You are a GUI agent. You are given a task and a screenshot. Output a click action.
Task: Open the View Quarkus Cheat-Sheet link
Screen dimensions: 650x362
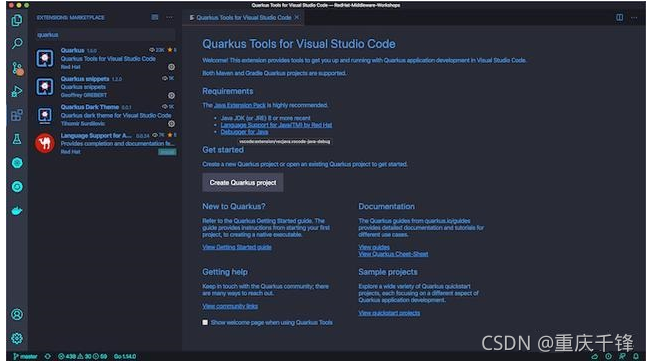coord(393,254)
